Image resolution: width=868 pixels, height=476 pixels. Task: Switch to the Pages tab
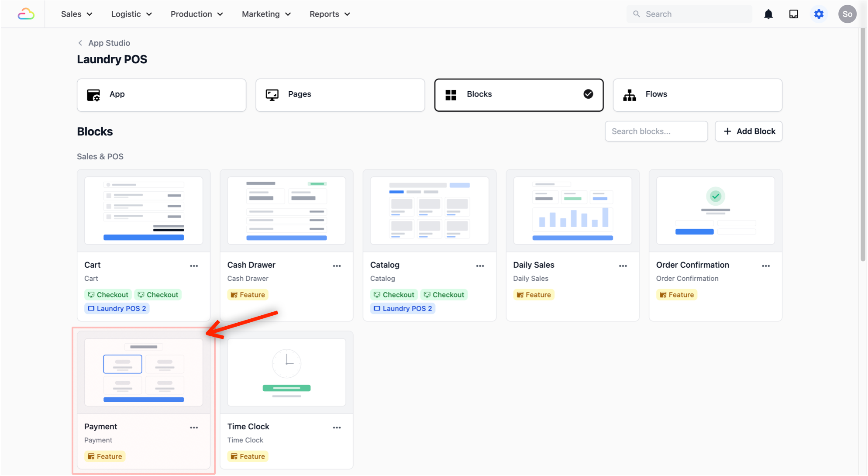coord(340,95)
